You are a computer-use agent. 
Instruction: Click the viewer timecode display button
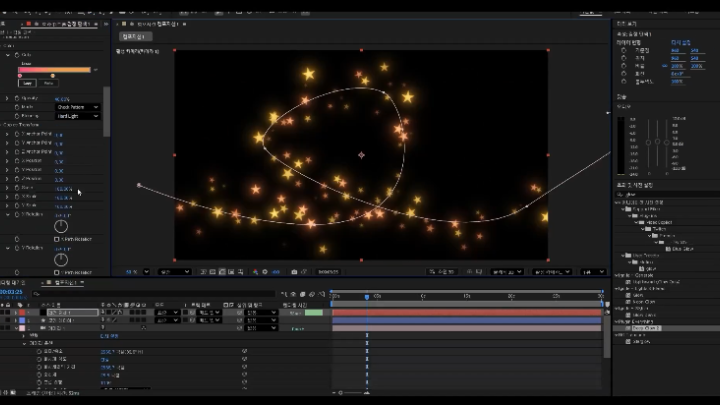coord(328,272)
